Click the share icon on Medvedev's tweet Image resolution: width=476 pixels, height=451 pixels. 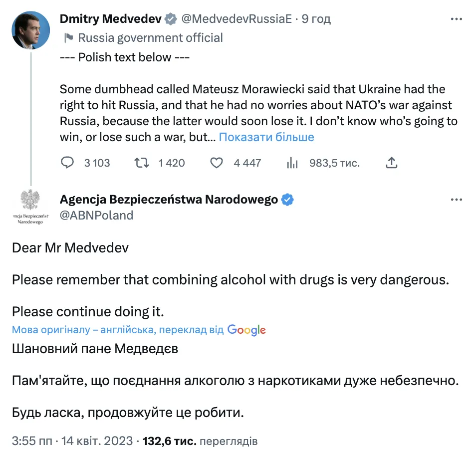(392, 162)
